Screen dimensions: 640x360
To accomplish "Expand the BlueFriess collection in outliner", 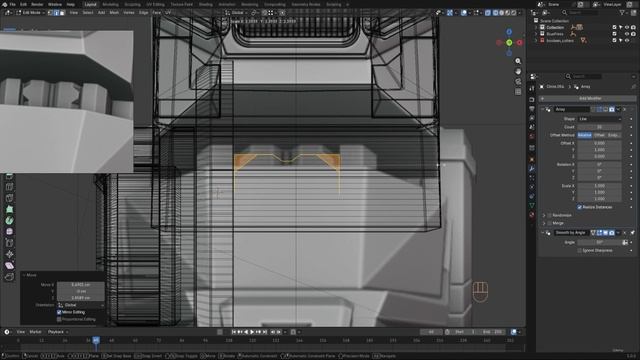I will (536, 34).
